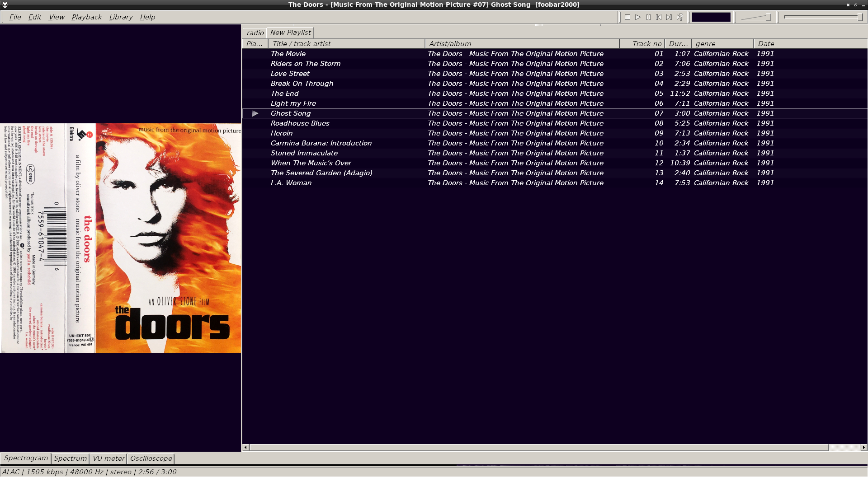Click the now-playing arrow beside Ghost Song
Image resolution: width=868 pixels, height=477 pixels.
pos(255,113)
